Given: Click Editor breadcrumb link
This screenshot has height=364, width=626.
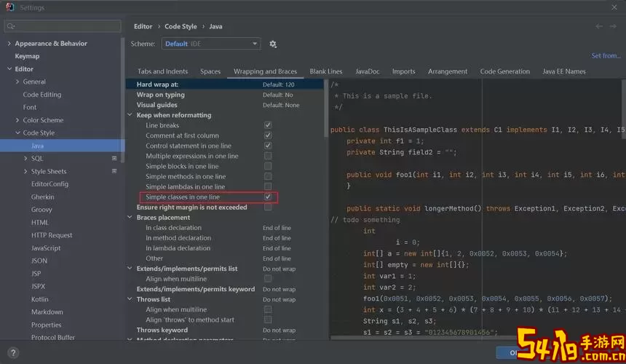Looking at the screenshot, I should pos(143,26).
